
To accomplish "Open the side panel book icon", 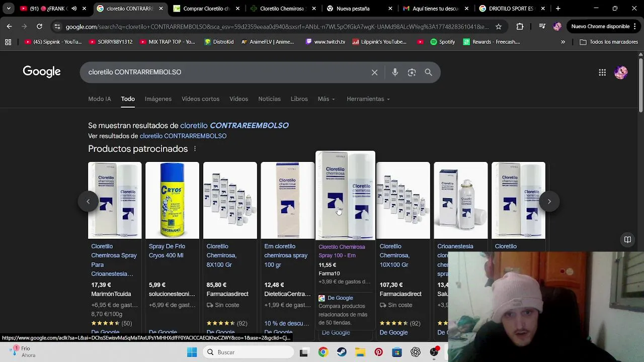I will [x=627, y=239].
